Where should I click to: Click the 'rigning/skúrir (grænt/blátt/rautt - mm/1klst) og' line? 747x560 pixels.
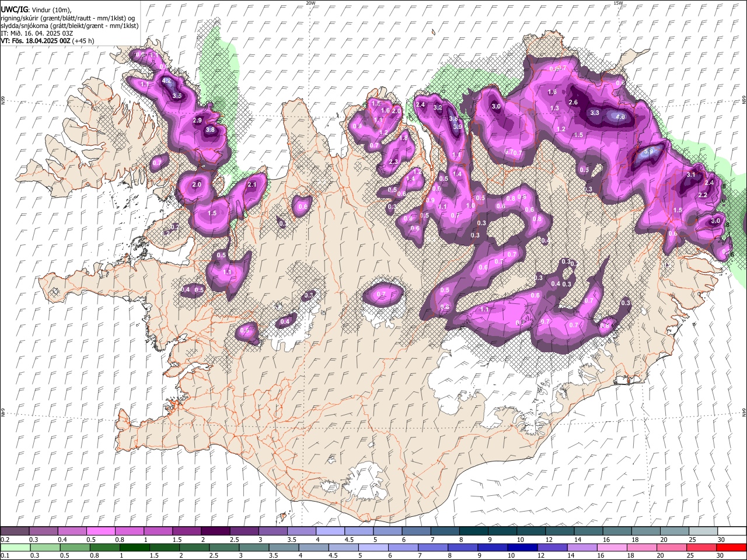pos(68,18)
